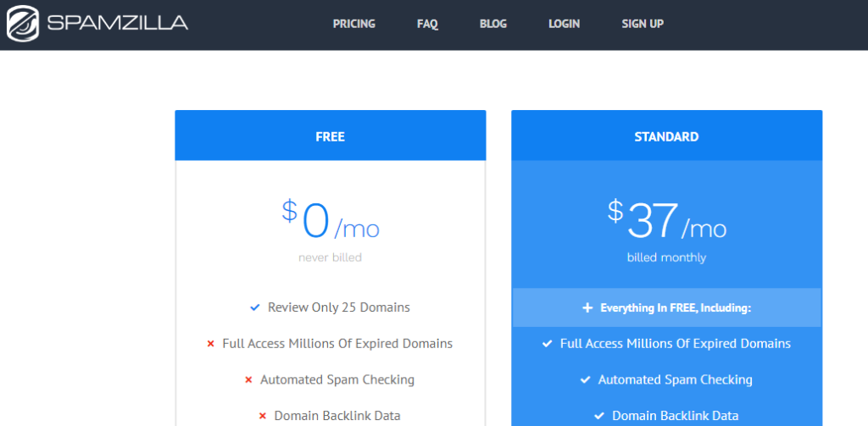Click red X beside Domain Backlink Data

(263, 416)
